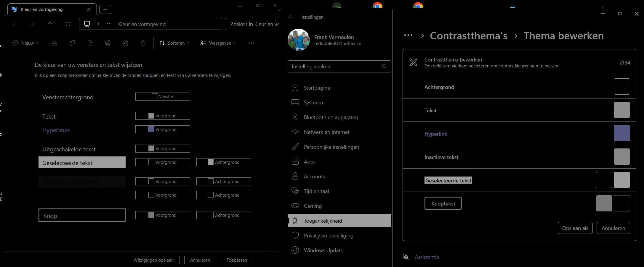
Task: Click the breadcrumb ellipsis before Contrastthema's
Action: [408, 35]
